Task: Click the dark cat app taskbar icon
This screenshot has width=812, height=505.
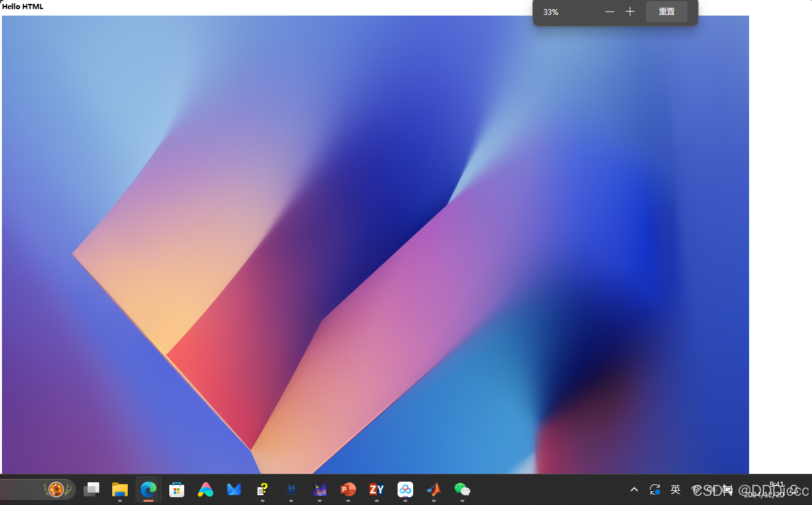Action: coord(291,489)
